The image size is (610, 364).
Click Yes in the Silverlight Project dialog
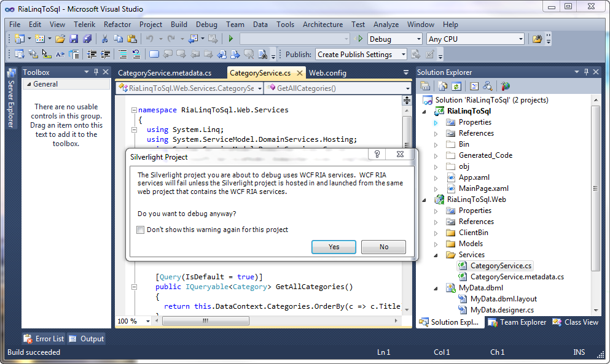(x=334, y=247)
